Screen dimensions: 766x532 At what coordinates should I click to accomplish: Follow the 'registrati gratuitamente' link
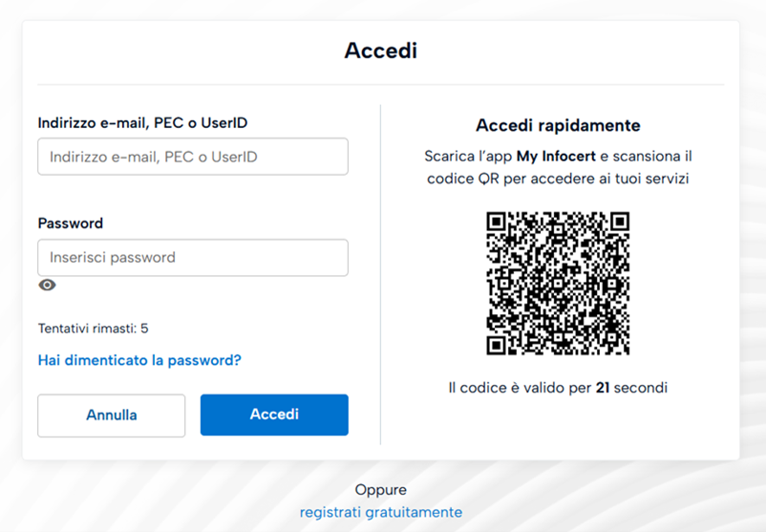[380, 512]
